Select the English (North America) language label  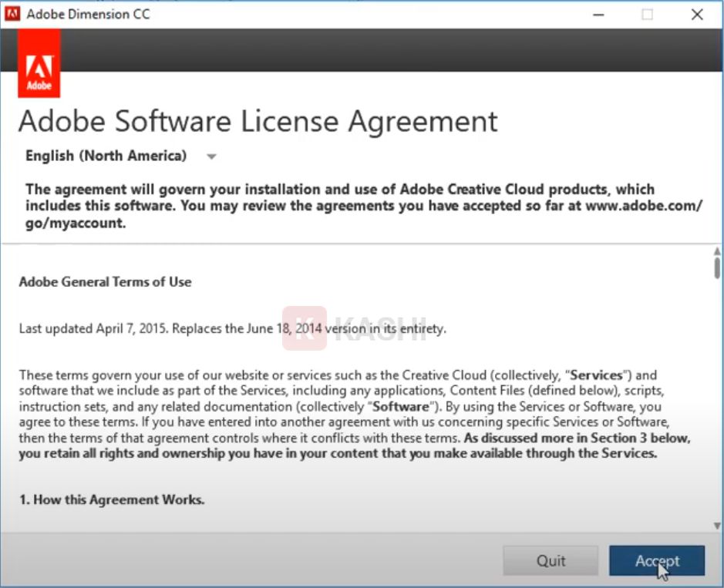pyautogui.click(x=106, y=156)
